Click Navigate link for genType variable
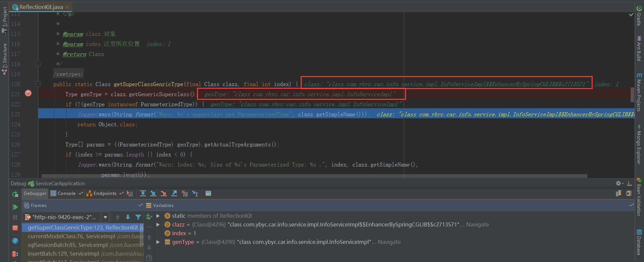The image size is (644, 262). tap(389, 242)
